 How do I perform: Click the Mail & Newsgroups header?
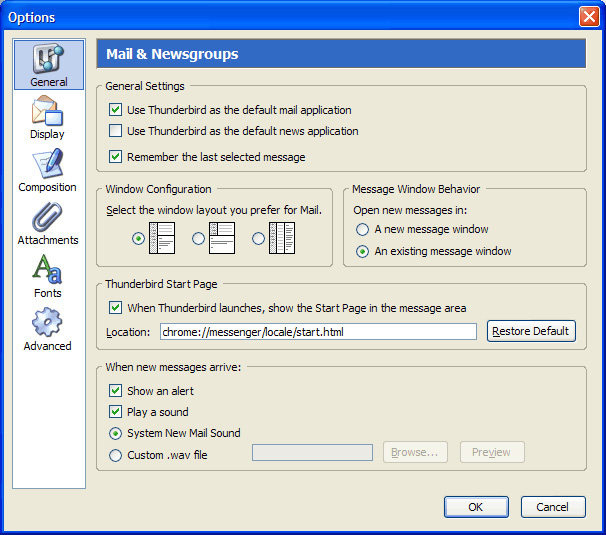point(341,54)
